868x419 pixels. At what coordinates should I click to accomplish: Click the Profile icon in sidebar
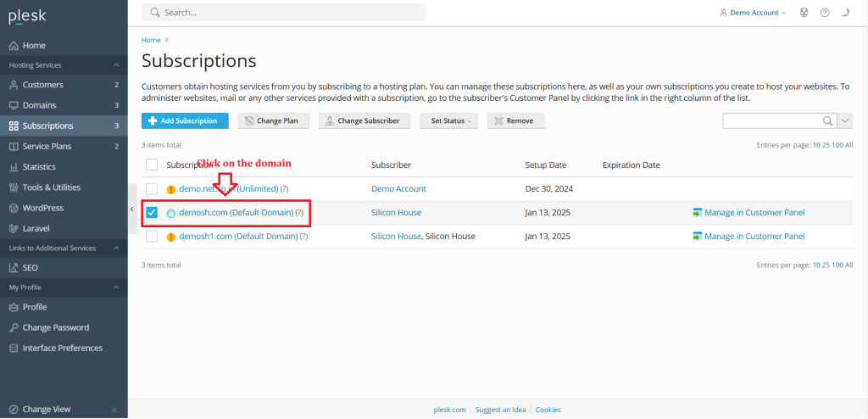tap(14, 307)
